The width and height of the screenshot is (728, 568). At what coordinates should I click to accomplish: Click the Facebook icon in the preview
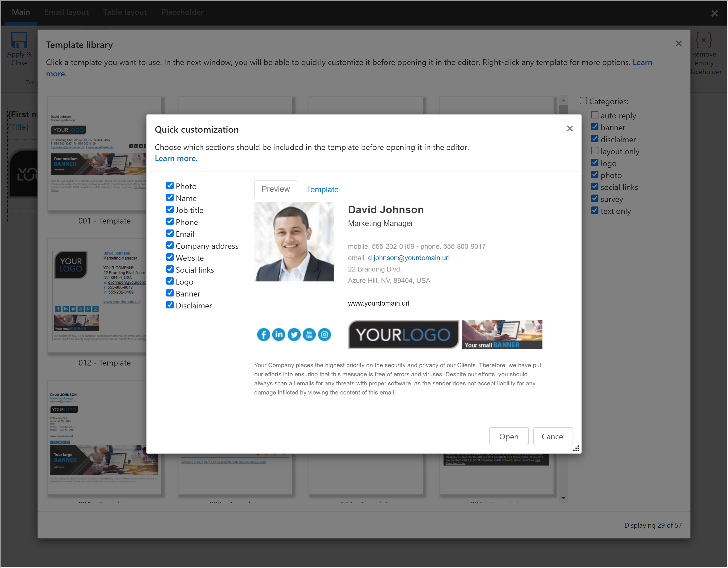coord(263,335)
